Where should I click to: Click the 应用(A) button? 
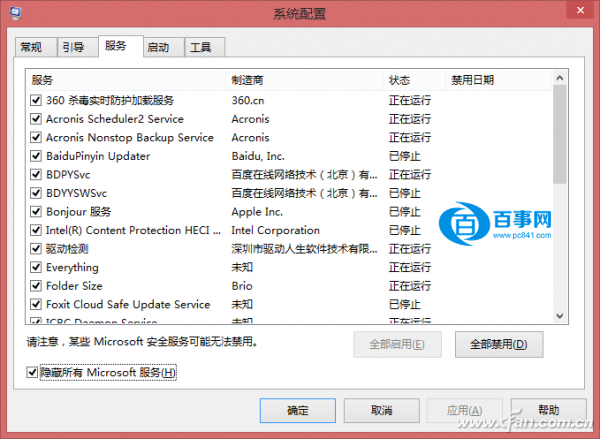pyautogui.click(x=465, y=410)
